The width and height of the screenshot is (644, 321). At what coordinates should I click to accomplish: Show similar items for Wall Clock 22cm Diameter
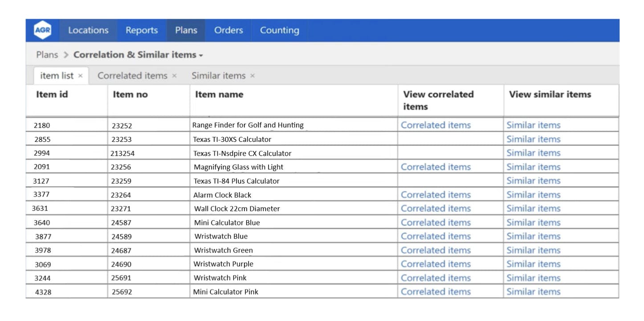[533, 209]
